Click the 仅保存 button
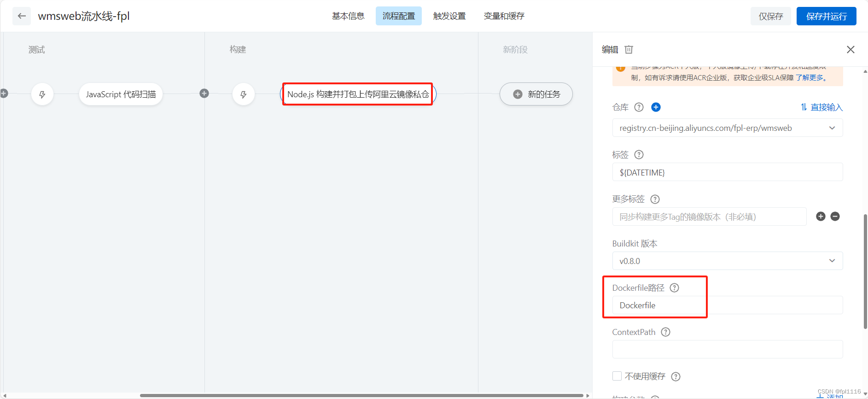Screen dimensions: 868x399 coord(771,16)
